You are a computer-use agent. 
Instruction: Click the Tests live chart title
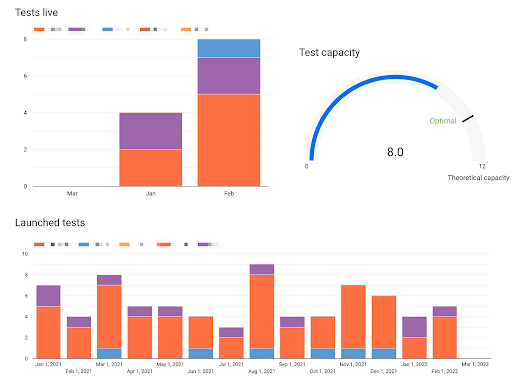36,12
